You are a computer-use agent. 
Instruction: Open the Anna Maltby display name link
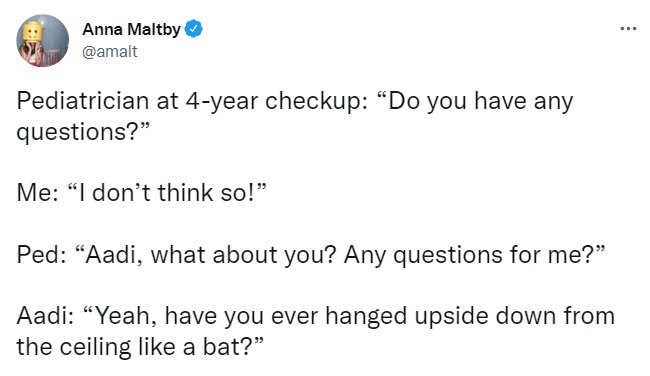[131, 29]
